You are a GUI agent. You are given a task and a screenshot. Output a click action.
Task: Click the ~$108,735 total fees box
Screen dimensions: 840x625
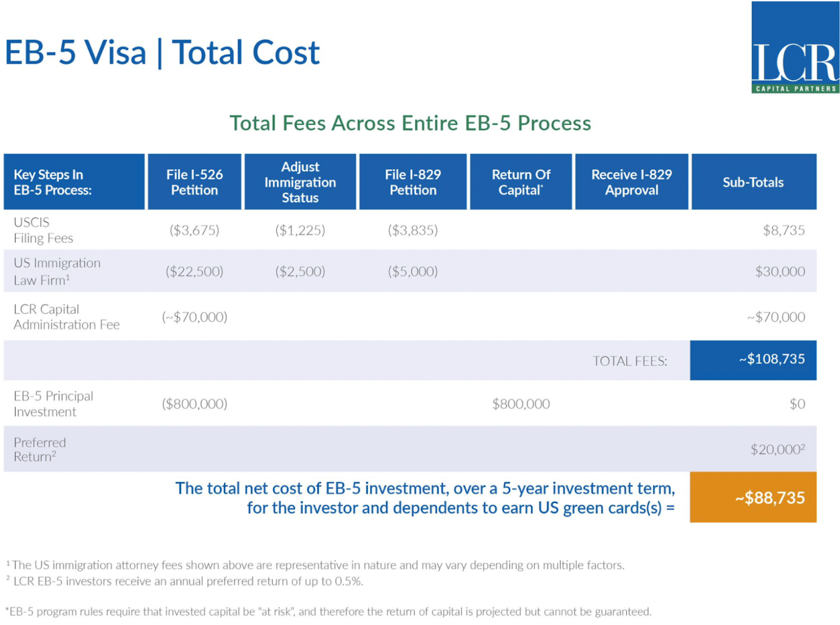753,360
